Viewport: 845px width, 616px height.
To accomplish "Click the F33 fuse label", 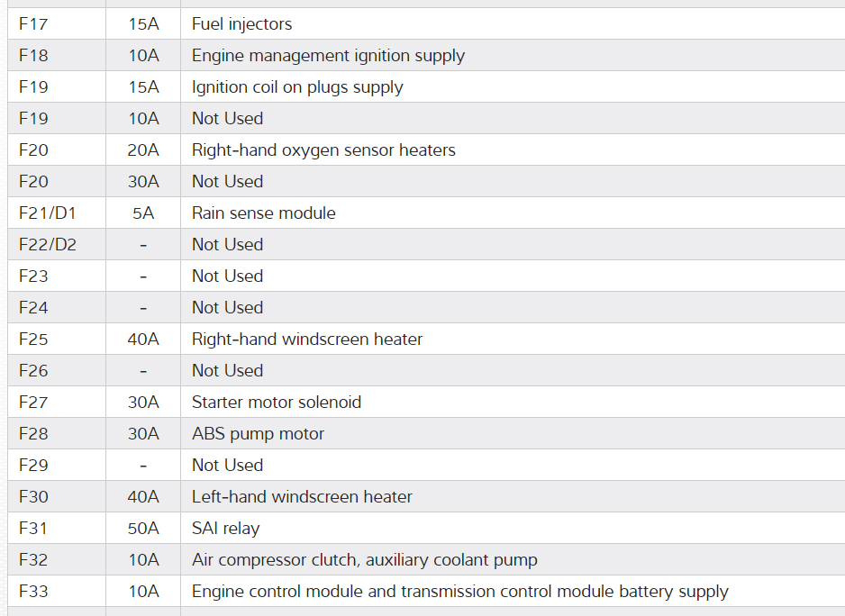I will click(x=33, y=592).
